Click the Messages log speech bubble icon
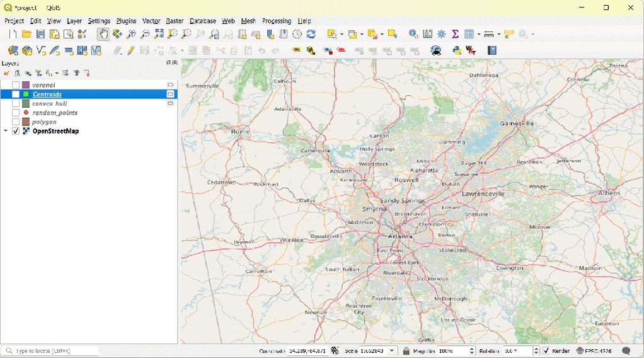 coord(626,350)
